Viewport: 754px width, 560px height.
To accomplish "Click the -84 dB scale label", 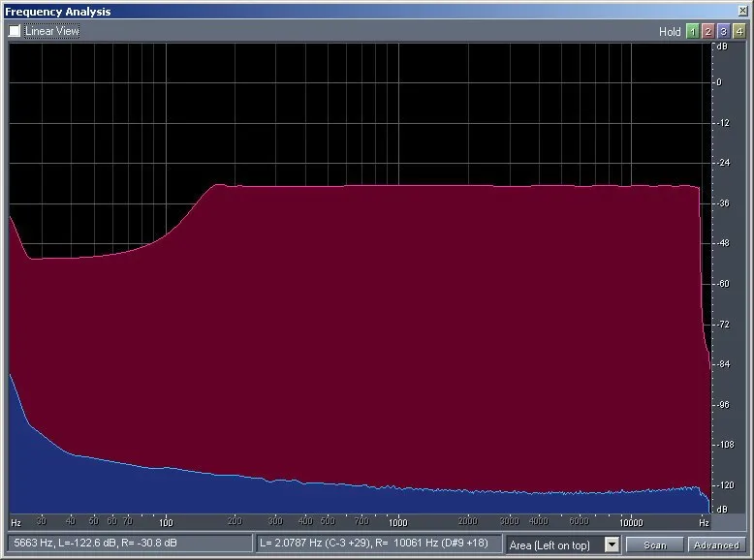I will (723, 364).
